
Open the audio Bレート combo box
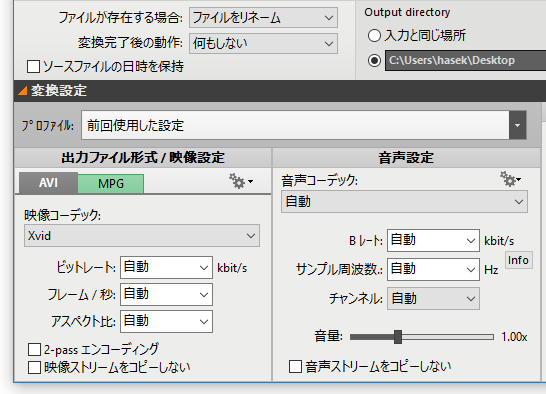(433, 240)
